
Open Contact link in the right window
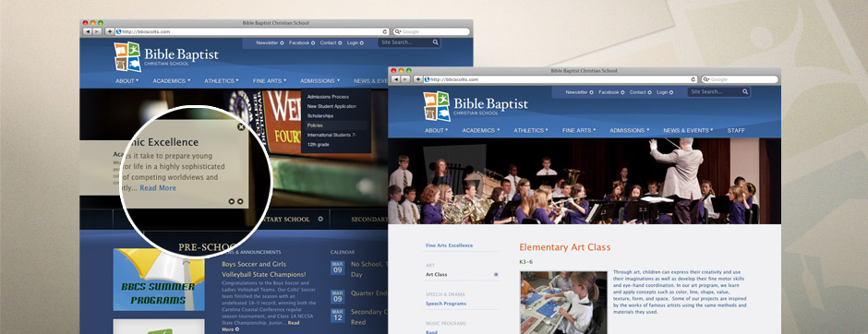(640, 92)
